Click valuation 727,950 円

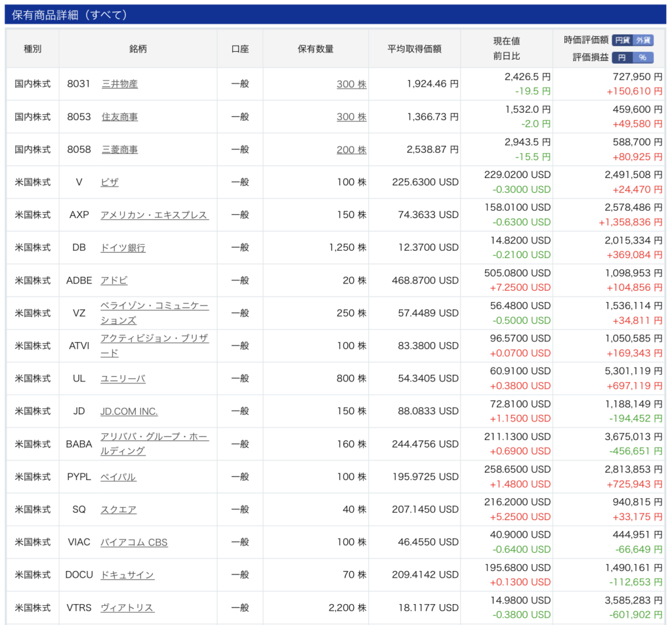coord(638,77)
